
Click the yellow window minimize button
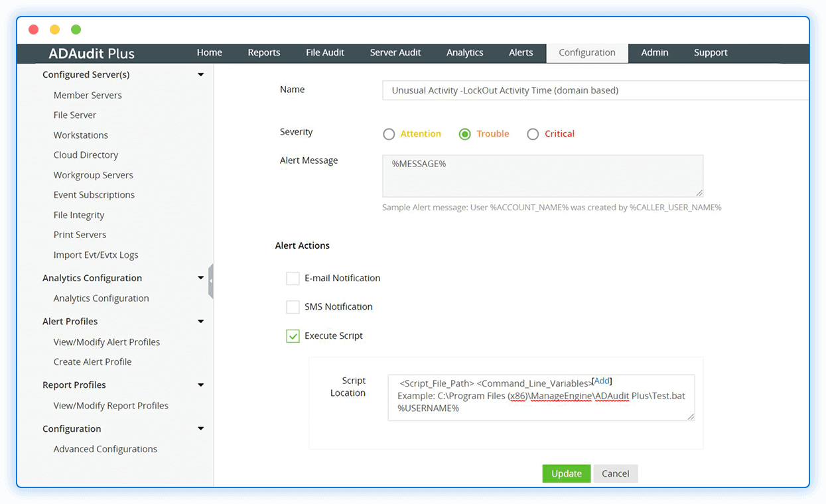[55, 29]
